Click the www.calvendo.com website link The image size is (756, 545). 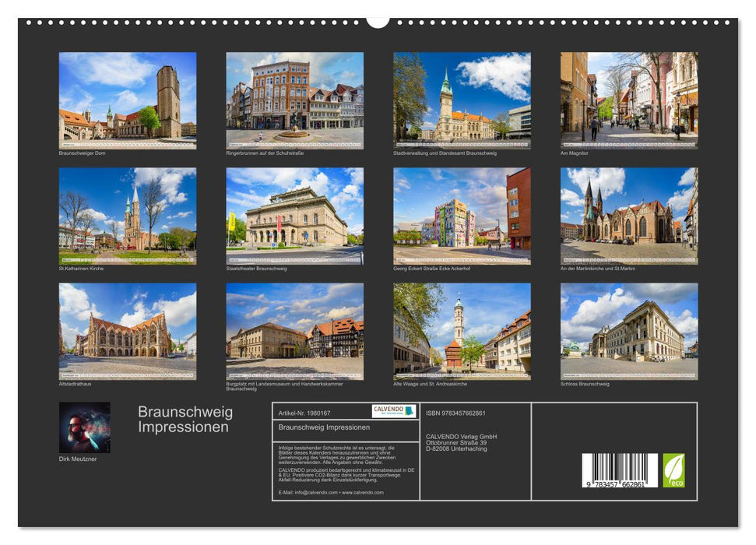coord(363,493)
